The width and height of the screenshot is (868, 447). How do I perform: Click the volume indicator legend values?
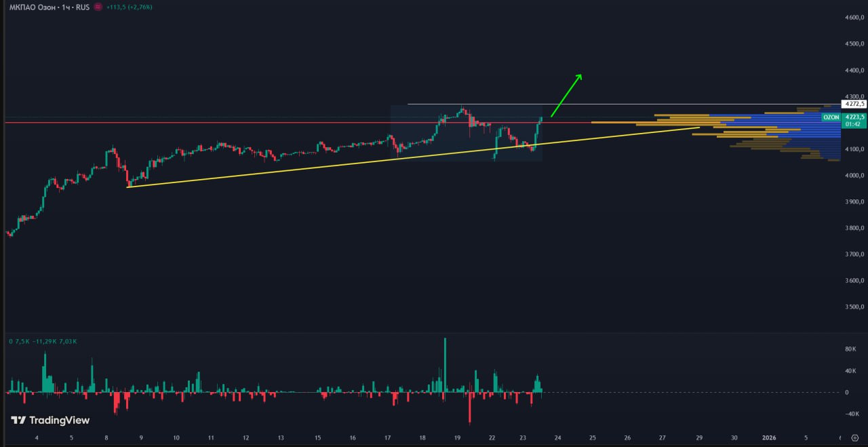tap(43, 341)
